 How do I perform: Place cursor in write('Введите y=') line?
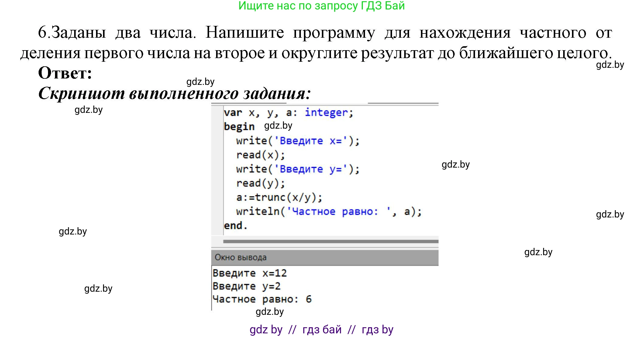(298, 169)
